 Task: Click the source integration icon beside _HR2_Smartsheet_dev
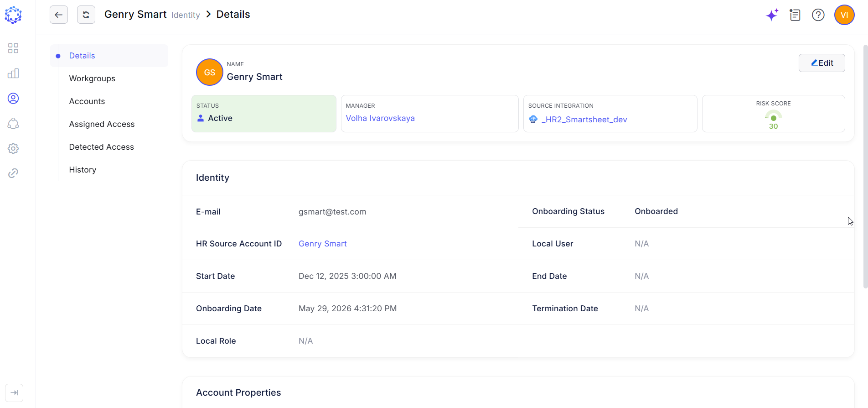pyautogui.click(x=533, y=120)
